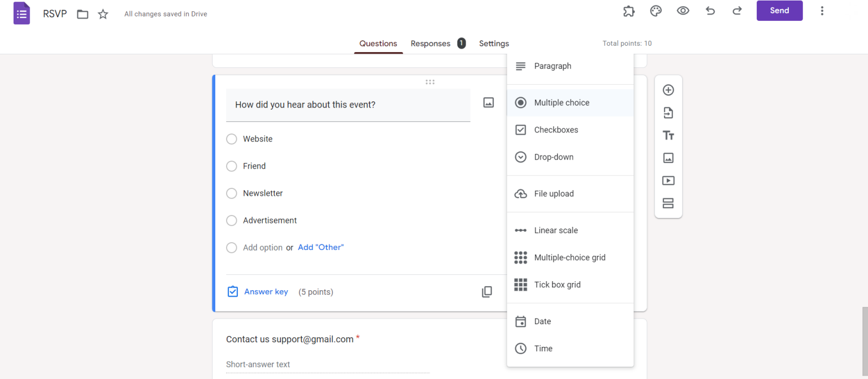The image size is (868, 379).
Task: Choose Multiple-choice grid question type
Action: 570,257
